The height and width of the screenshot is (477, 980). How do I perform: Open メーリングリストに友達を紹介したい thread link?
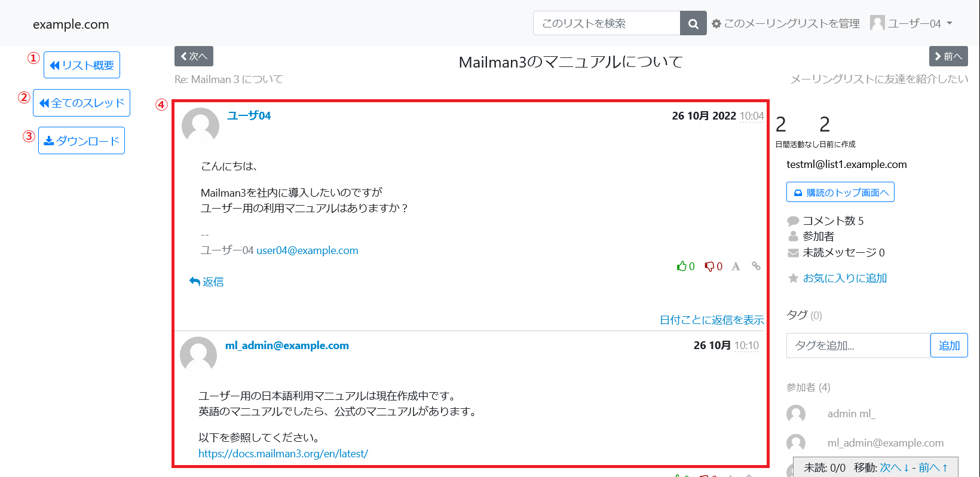click(879, 79)
